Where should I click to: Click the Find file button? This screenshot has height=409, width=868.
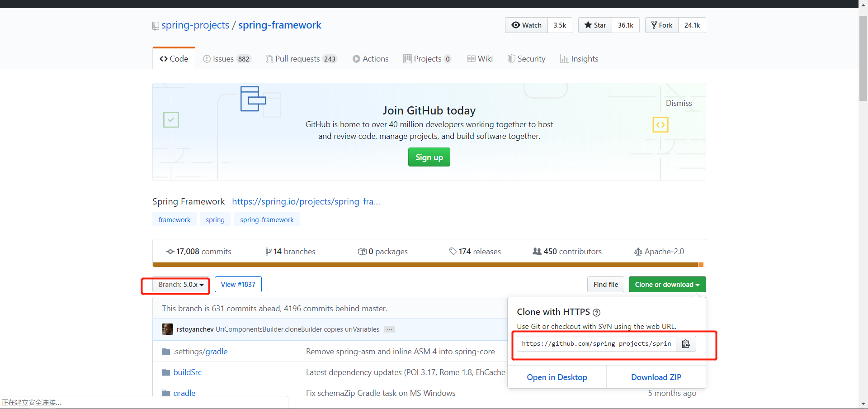[x=606, y=285]
